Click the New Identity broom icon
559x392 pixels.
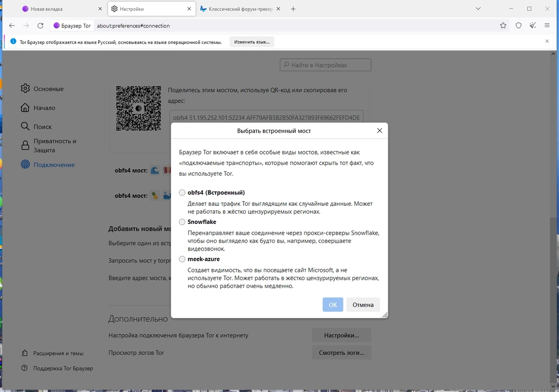(532, 26)
